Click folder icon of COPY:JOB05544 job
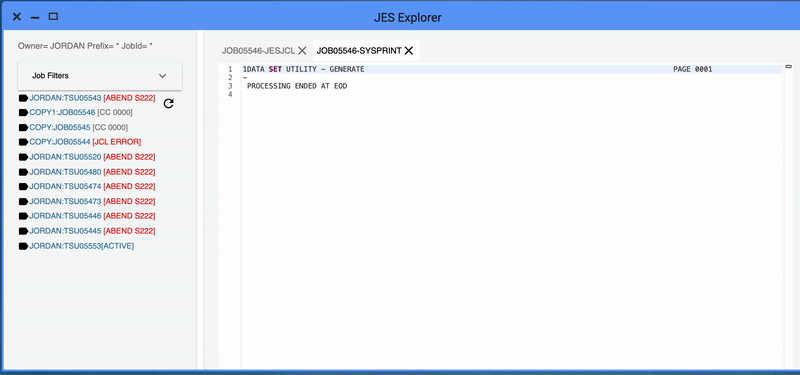Viewport: 800px width, 375px height. click(x=23, y=142)
